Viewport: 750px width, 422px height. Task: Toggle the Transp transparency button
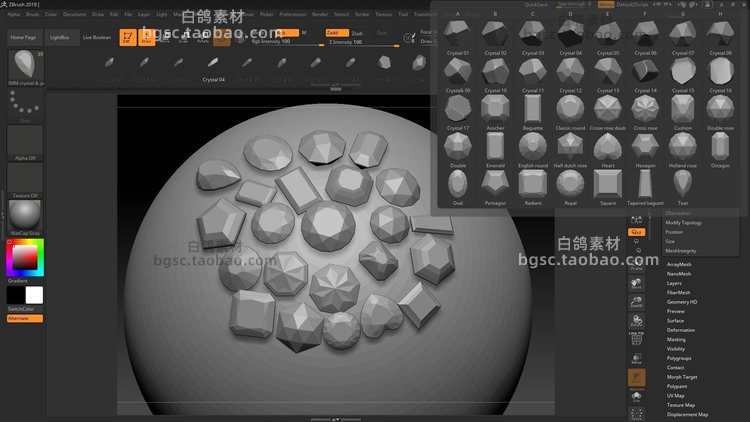(636, 359)
